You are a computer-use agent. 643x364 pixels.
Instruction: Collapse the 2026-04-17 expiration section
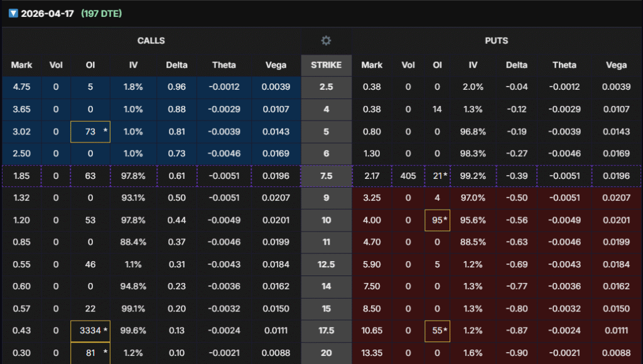13,13
